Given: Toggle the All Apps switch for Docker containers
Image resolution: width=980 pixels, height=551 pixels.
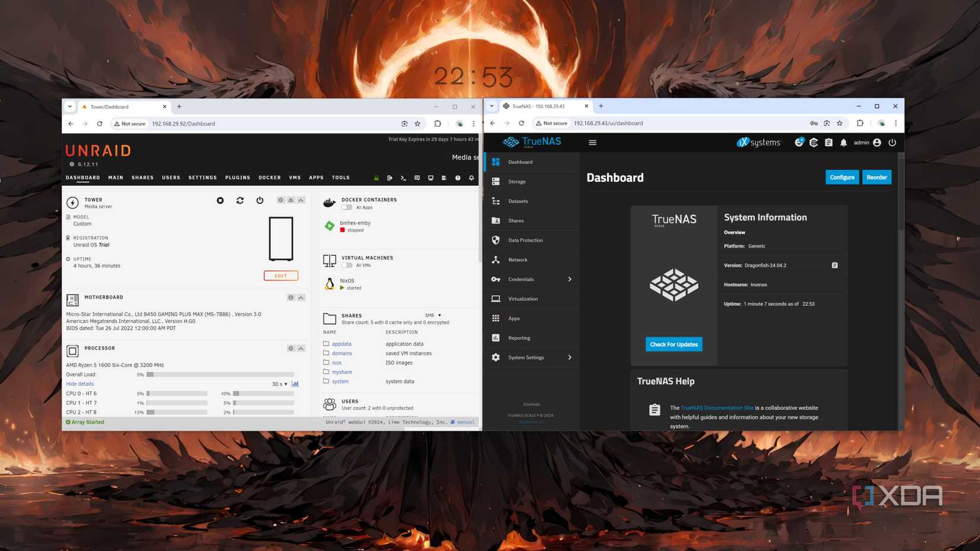Looking at the screenshot, I should [346, 207].
